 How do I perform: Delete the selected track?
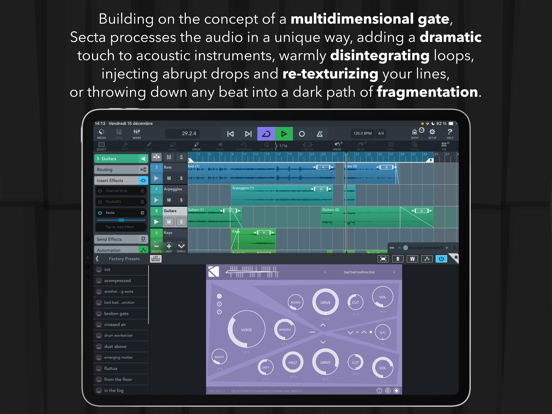pyautogui.click(x=156, y=247)
